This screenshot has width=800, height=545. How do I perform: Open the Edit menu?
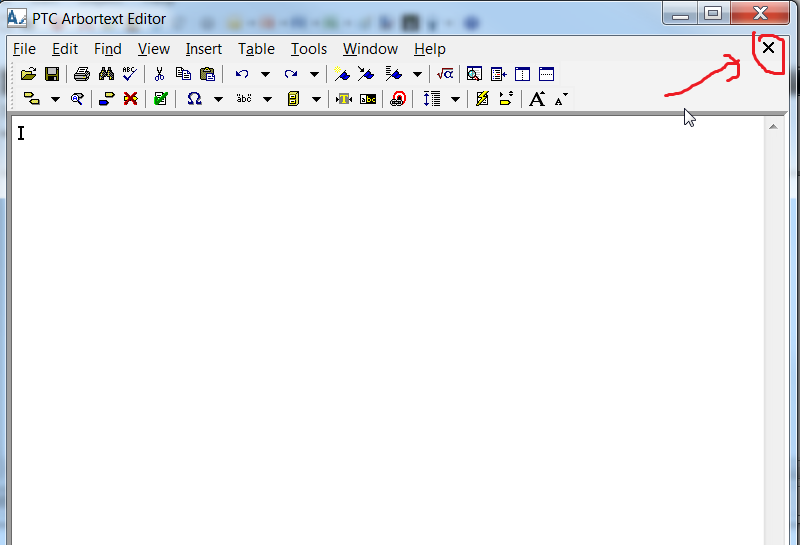click(65, 49)
